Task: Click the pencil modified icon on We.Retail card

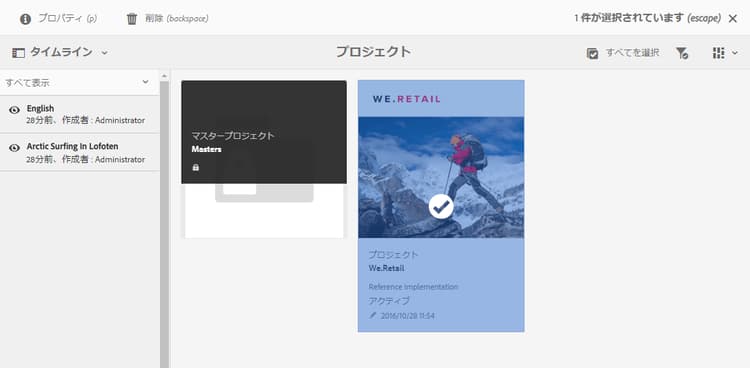Action: click(373, 315)
